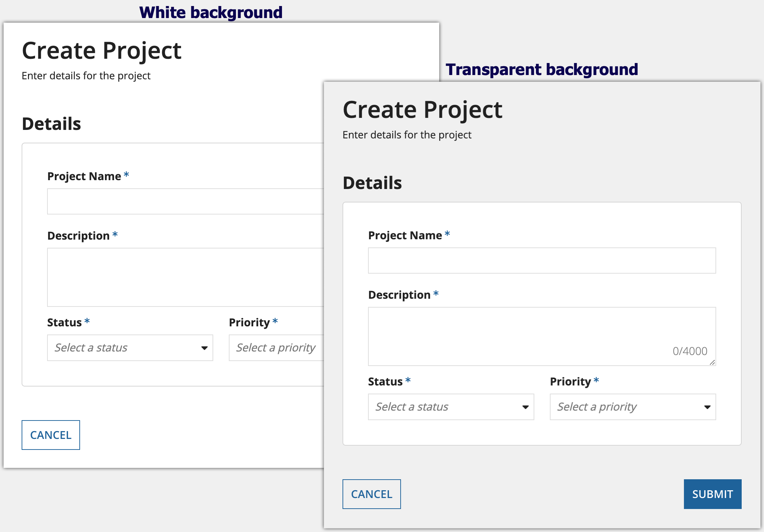Open Priority dropdown in transparent background dialog

click(633, 407)
